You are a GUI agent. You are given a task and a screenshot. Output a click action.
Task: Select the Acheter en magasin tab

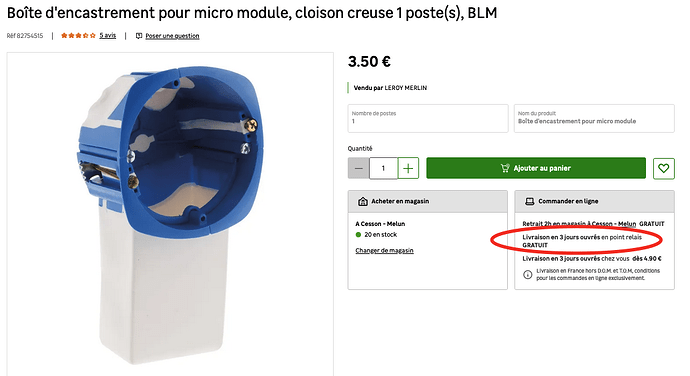(x=428, y=201)
